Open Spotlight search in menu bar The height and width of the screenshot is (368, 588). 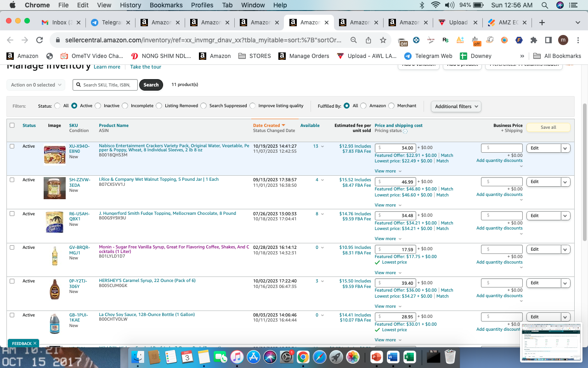click(x=545, y=5)
